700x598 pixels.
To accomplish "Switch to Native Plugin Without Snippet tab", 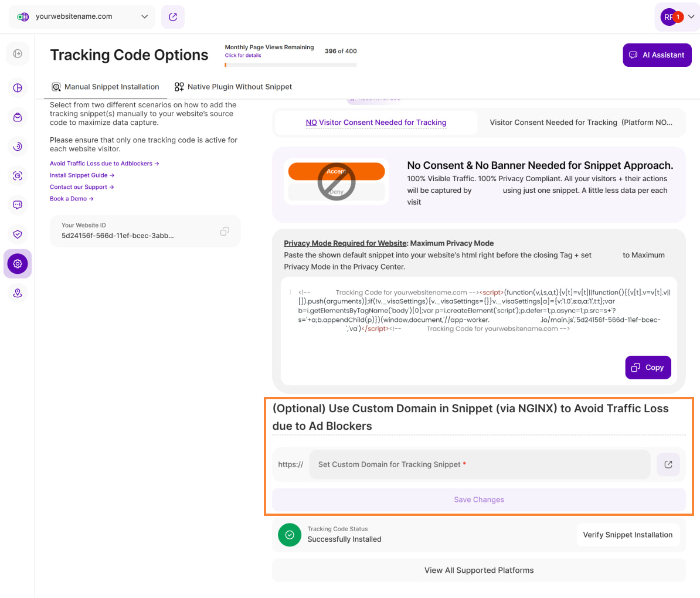I will (x=233, y=87).
